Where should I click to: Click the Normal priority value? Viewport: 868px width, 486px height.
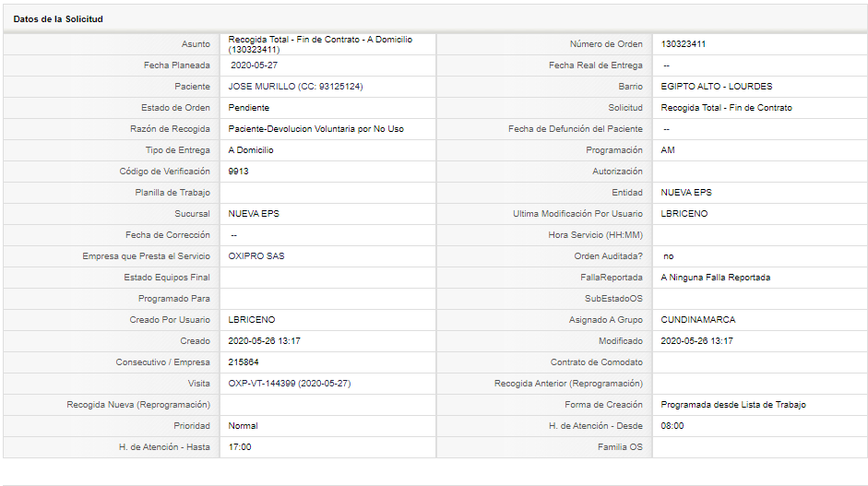243,426
